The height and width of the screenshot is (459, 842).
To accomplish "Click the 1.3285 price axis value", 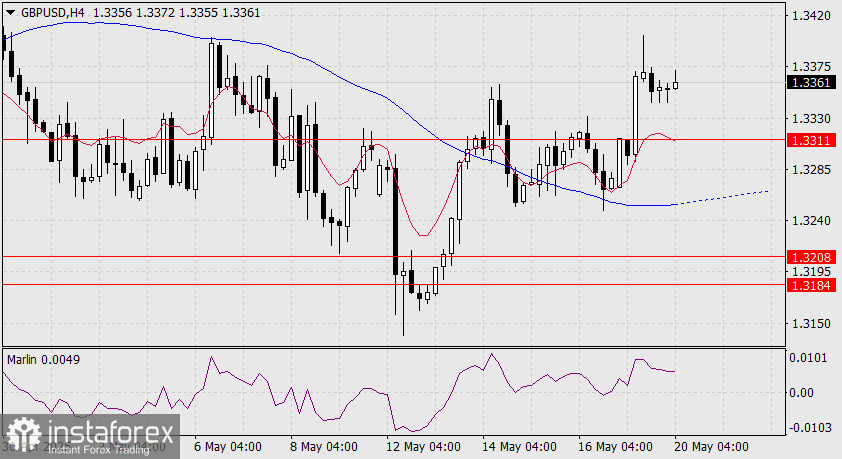I will (811, 170).
